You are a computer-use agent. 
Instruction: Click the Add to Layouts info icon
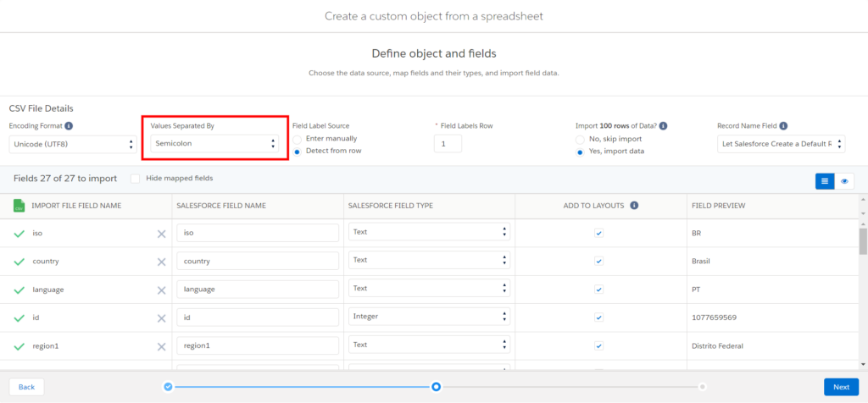(634, 206)
